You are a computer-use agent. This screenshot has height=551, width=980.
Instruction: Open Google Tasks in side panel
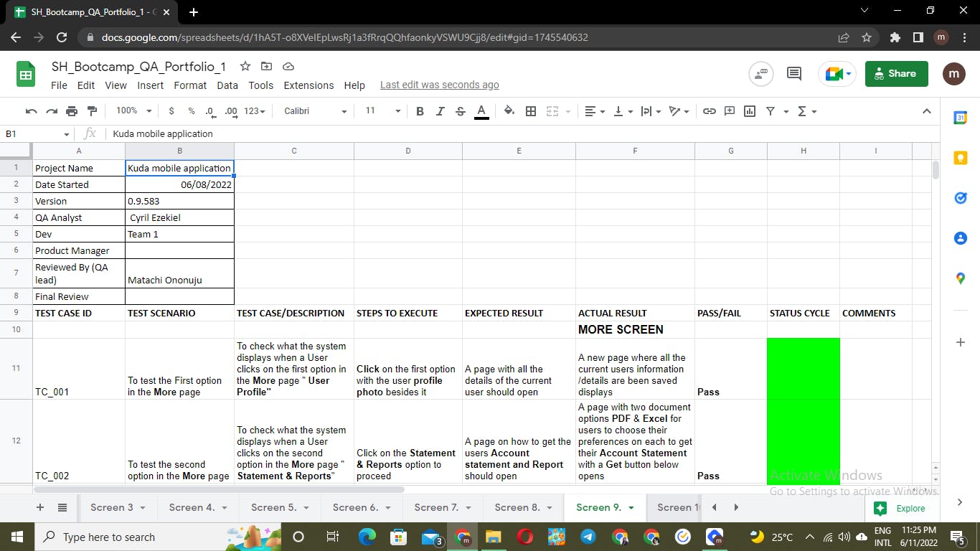(961, 198)
